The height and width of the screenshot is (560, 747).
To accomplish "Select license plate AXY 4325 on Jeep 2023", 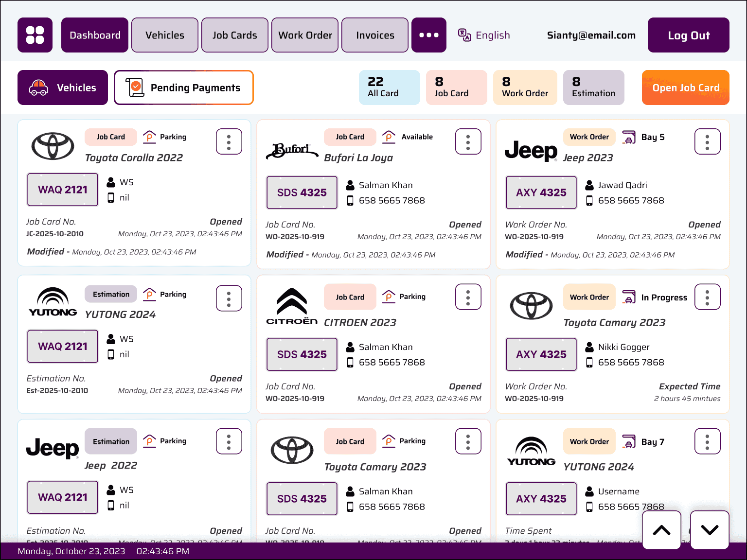I will (541, 192).
